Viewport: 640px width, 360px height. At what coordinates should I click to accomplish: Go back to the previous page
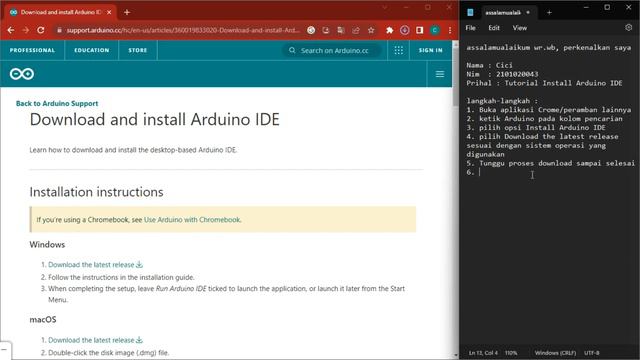11,30
